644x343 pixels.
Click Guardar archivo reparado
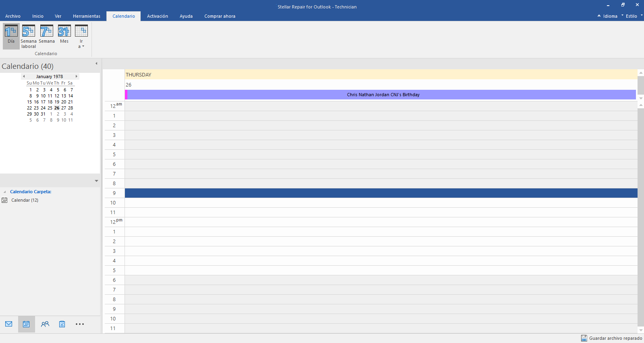tap(615, 338)
